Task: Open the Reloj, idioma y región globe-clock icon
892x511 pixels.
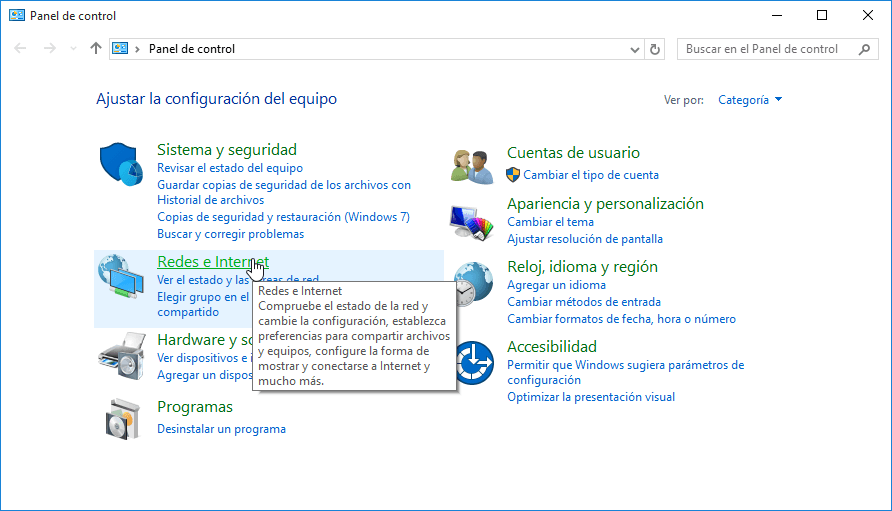Action: 473,283
